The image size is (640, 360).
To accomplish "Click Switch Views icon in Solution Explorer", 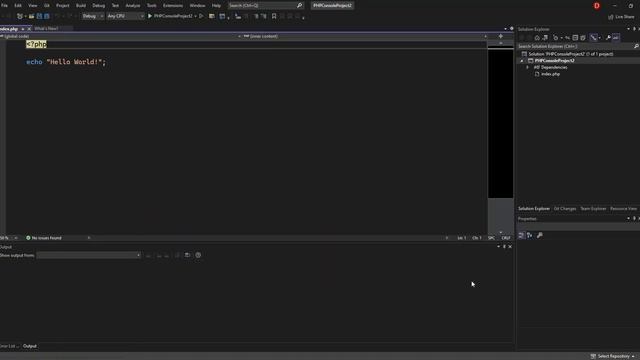I will pyautogui.click(x=545, y=38).
